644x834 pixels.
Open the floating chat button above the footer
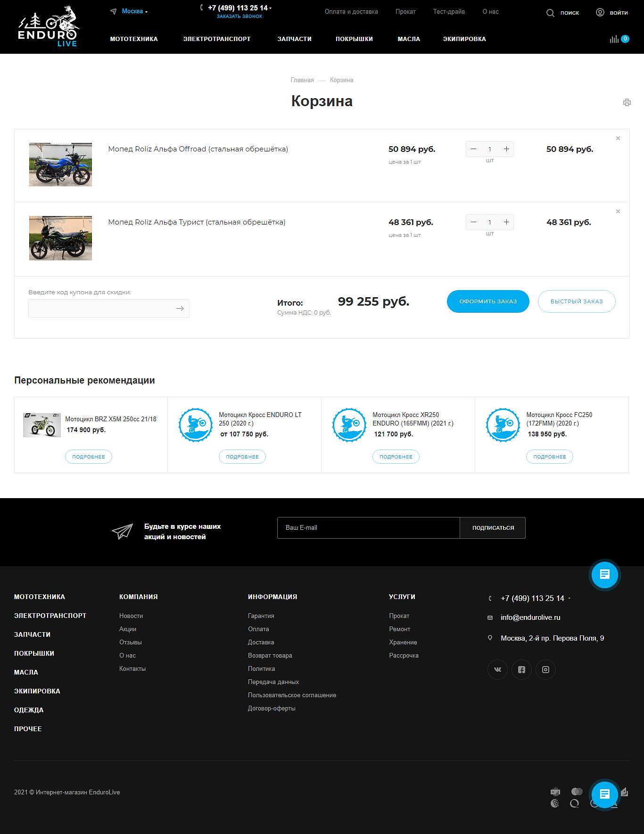click(604, 575)
